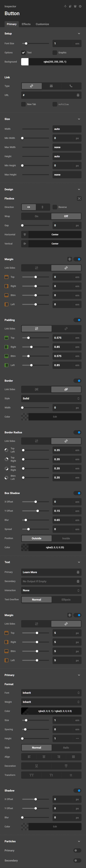The image size is (86, 868).
Task: Open the border Style dropdown showing Solid
Action: click(51, 398)
